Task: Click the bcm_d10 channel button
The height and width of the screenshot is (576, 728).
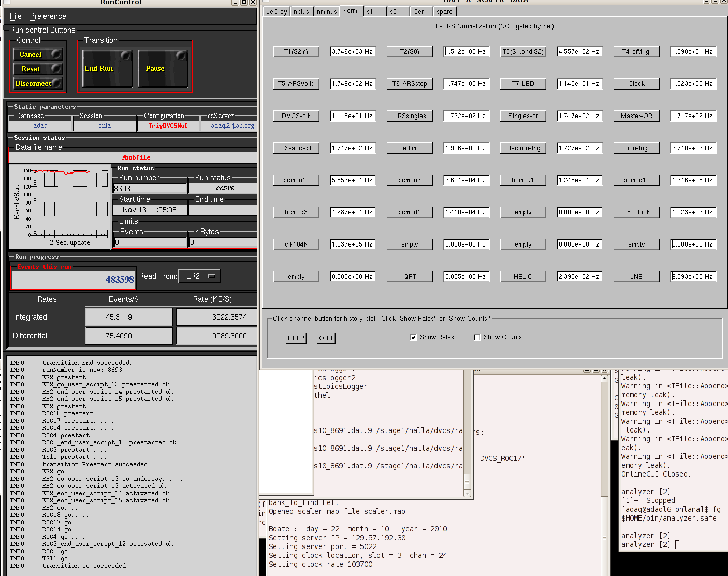Action: click(x=636, y=180)
